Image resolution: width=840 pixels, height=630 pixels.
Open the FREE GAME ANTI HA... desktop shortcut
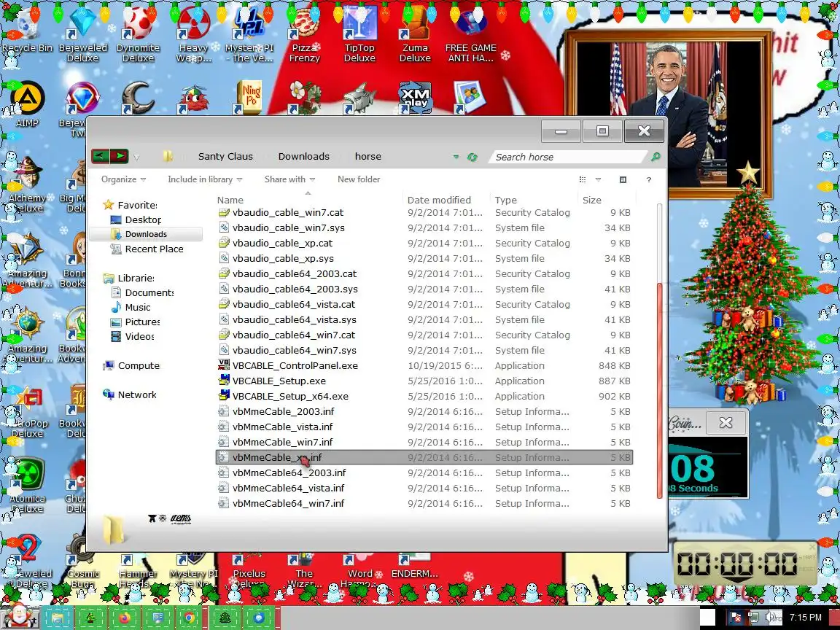point(471,35)
